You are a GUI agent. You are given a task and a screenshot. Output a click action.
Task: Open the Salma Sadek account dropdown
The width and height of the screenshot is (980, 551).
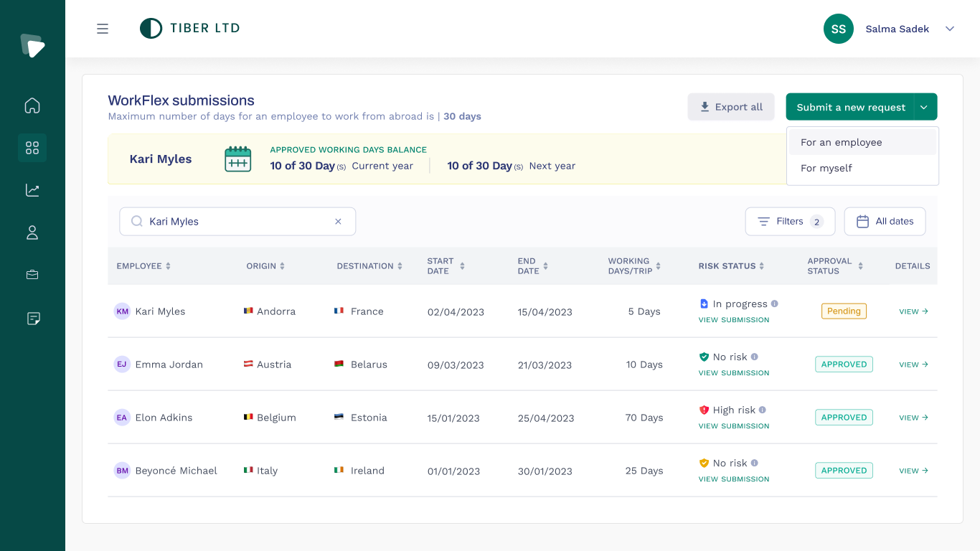950,29
